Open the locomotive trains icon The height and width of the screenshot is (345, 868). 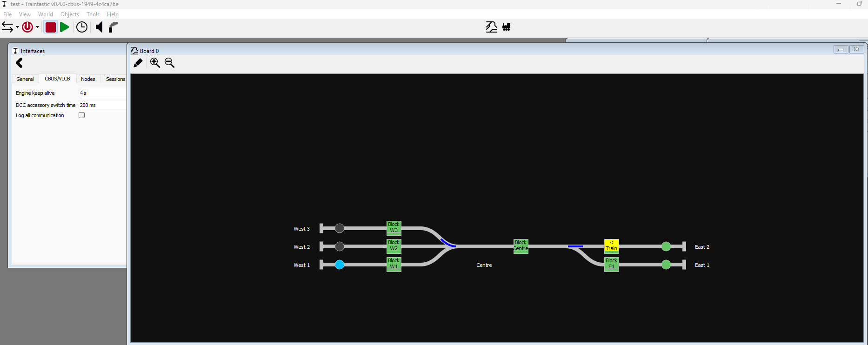point(507,27)
